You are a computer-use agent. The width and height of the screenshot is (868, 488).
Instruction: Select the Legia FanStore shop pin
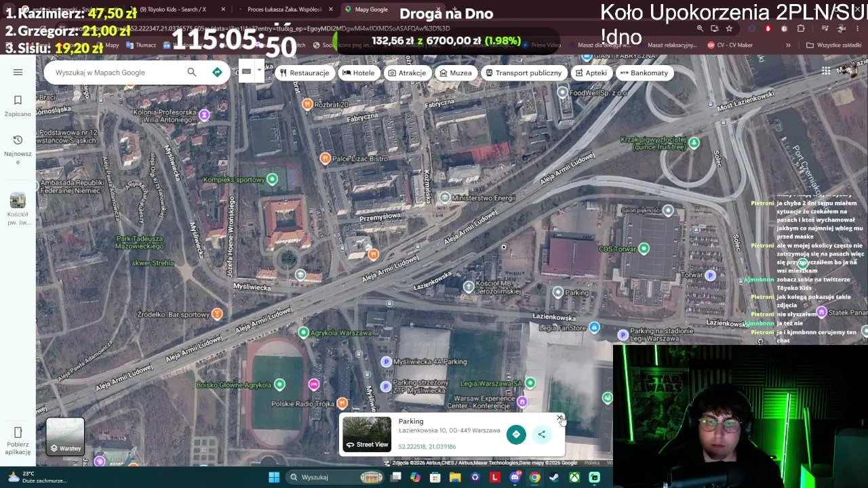(x=594, y=327)
